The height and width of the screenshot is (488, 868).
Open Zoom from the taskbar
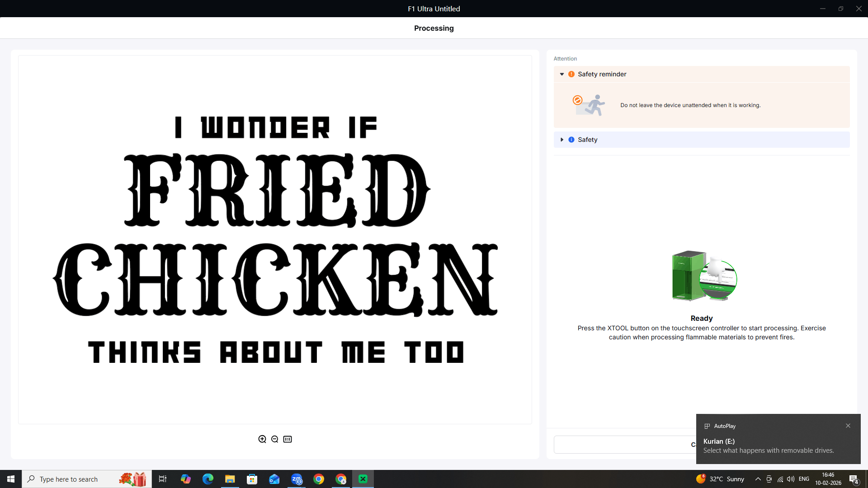point(297,479)
